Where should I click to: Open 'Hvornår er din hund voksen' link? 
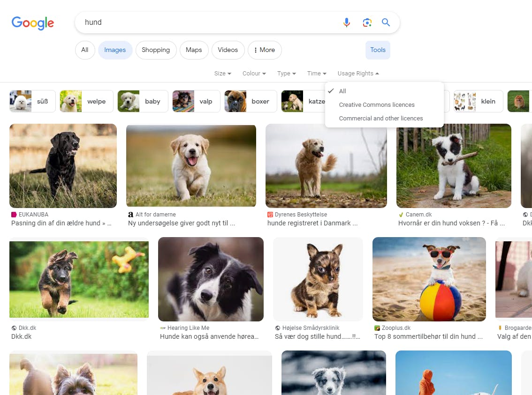[x=451, y=223]
